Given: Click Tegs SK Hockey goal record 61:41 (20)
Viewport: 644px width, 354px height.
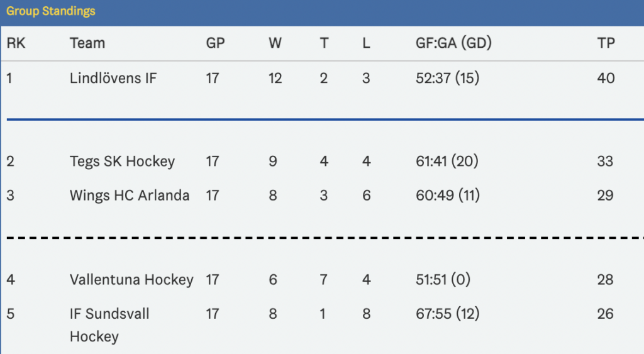Looking at the screenshot, I should pos(447,162).
